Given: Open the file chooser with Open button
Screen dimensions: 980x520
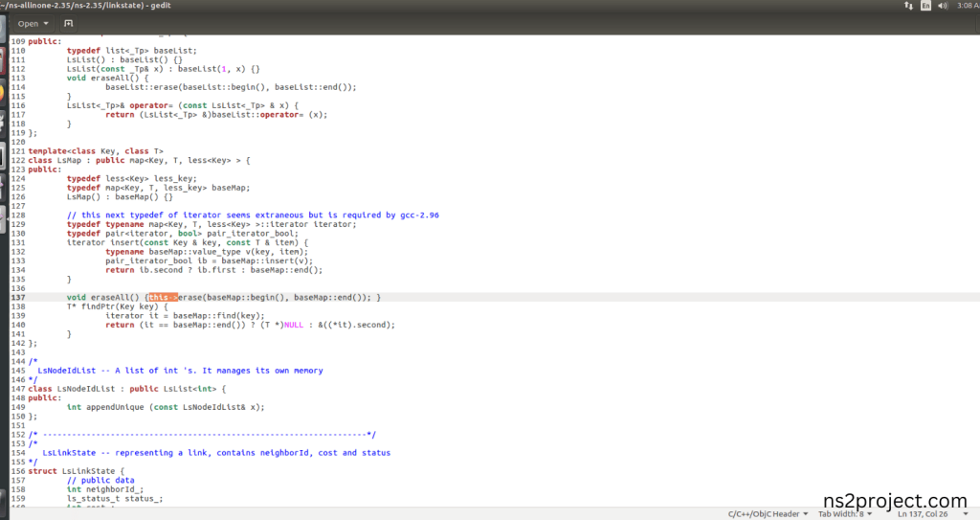Looking at the screenshot, I should click(x=33, y=24).
